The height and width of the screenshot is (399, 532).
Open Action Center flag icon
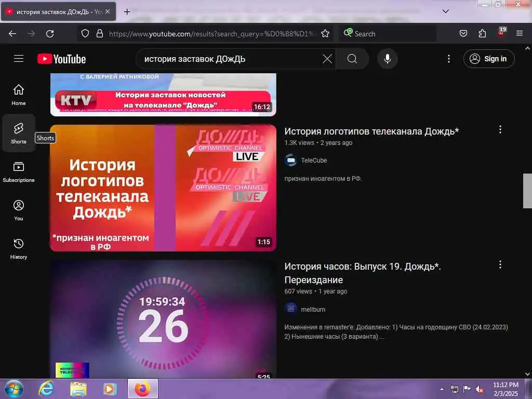pyautogui.click(x=467, y=389)
